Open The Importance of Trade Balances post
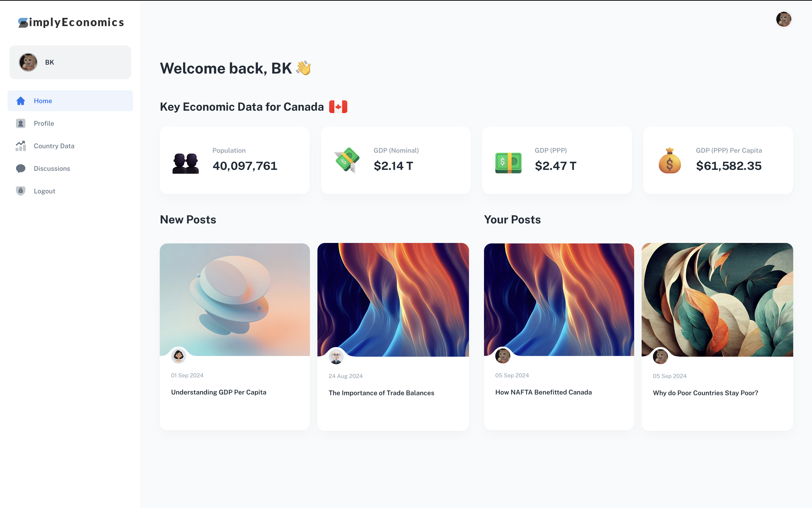Viewport: 812px width, 508px height. pyautogui.click(x=381, y=393)
